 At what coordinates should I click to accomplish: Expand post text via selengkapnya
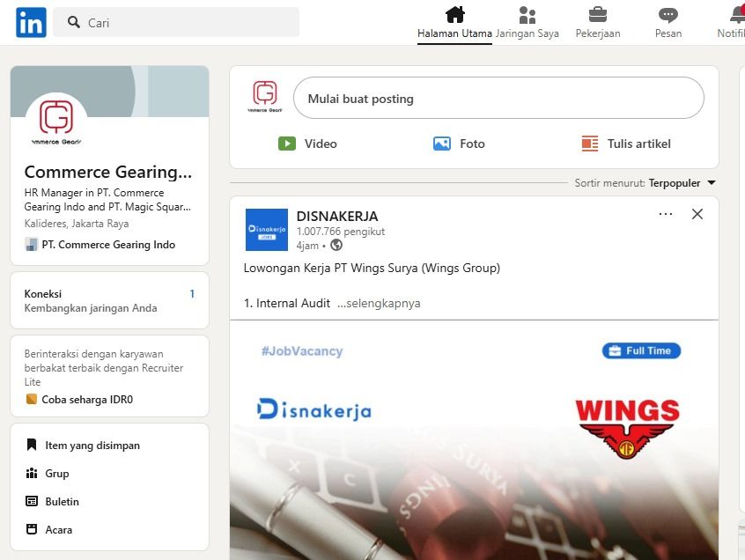pos(379,303)
